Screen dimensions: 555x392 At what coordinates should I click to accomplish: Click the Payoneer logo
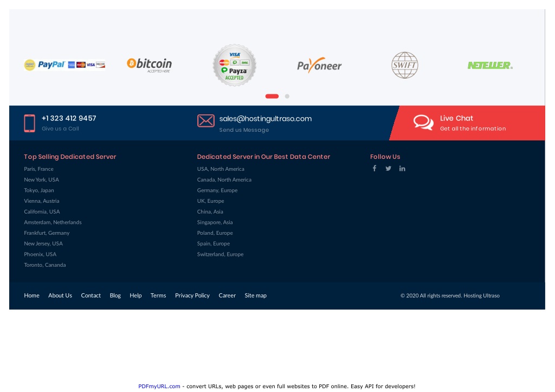click(x=319, y=65)
